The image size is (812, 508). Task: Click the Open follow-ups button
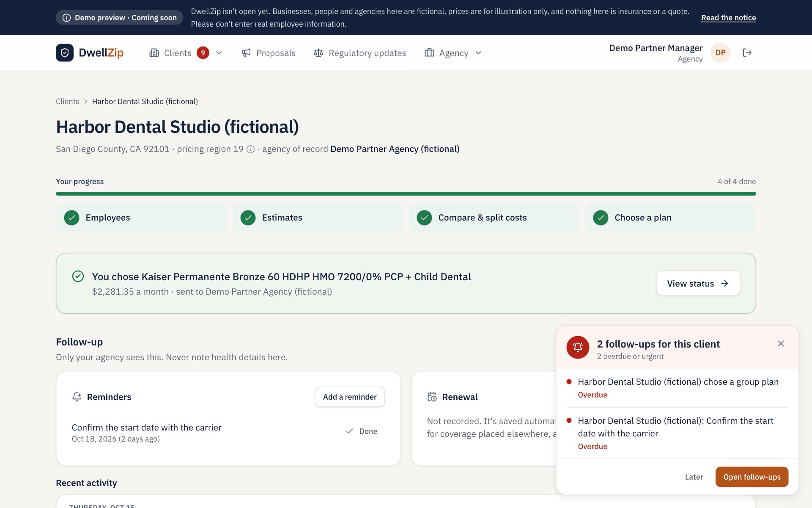tap(752, 477)
